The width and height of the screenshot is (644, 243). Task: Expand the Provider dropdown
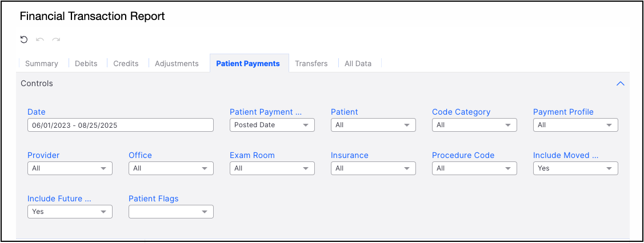click(x=70, y=168)
